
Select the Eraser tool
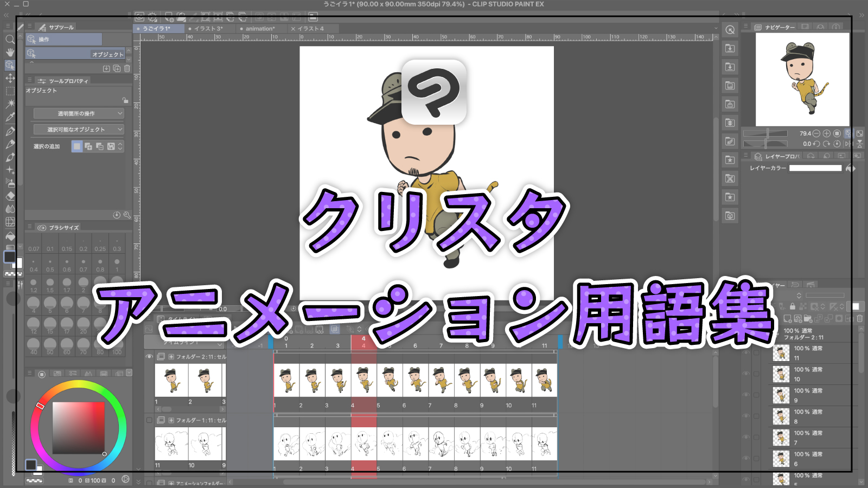10,196
